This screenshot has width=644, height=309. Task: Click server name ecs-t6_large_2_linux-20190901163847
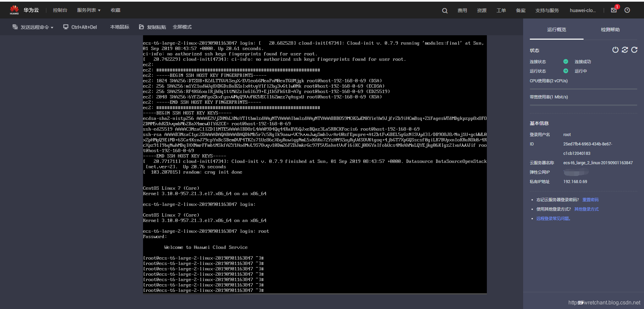pos(598,163)
